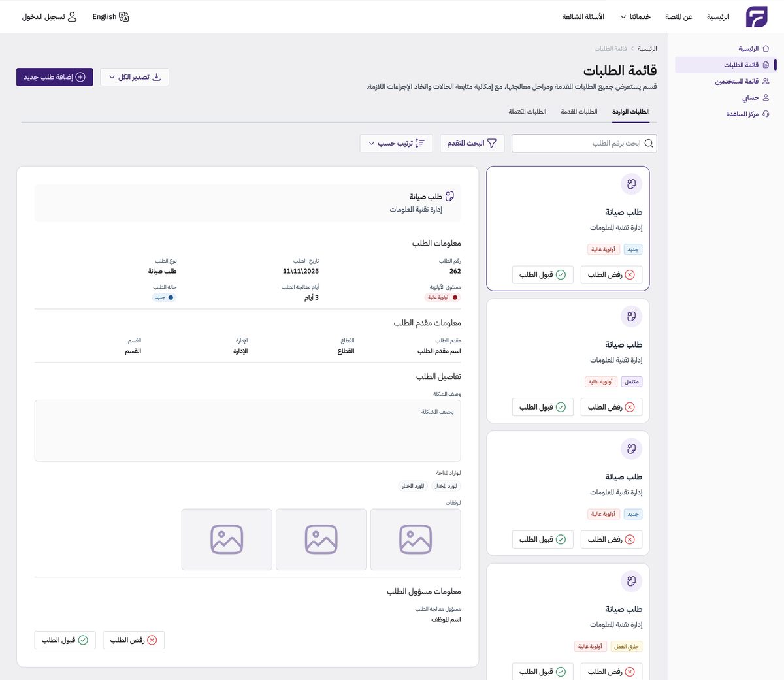Reject the first new request card

[612, 275]
